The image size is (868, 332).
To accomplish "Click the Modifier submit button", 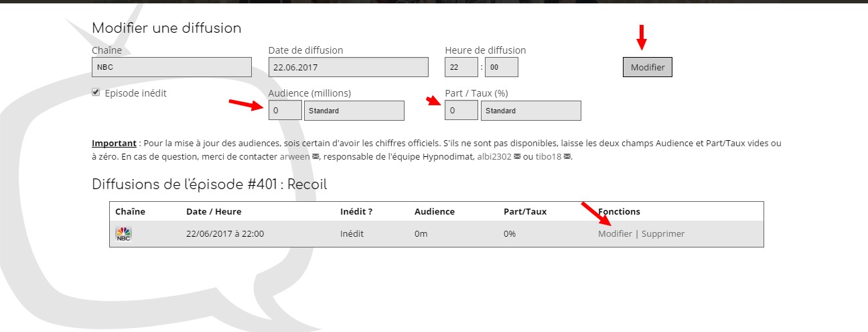I will click(647, 67).
